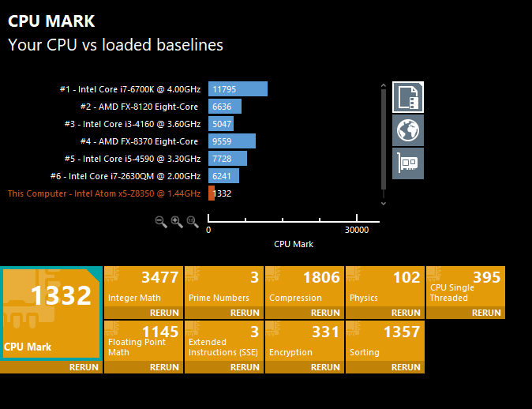Click the Intel Core i7-6700K bar 11795
This screenshot has width=532, height=409.
coord(238,89)
